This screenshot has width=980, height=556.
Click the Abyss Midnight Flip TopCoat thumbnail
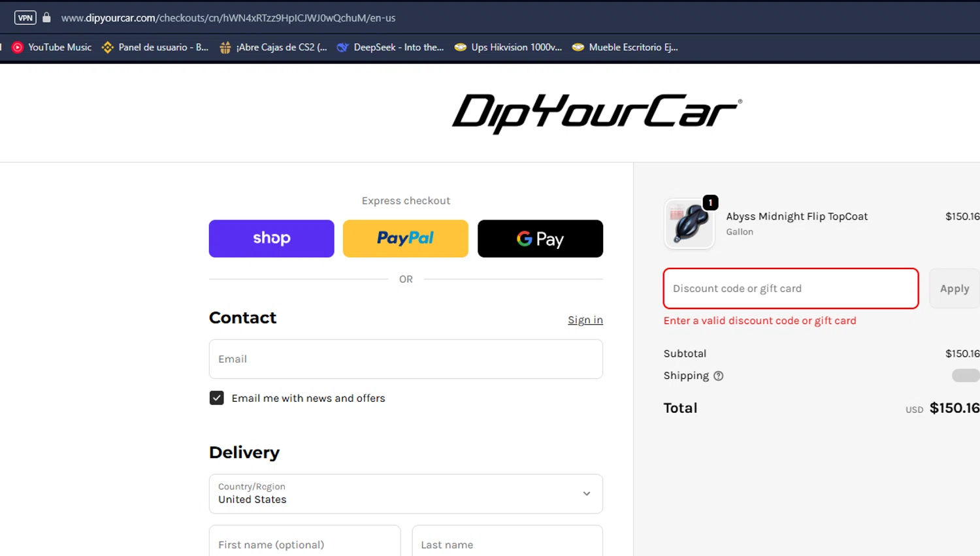tap(689, 224)
